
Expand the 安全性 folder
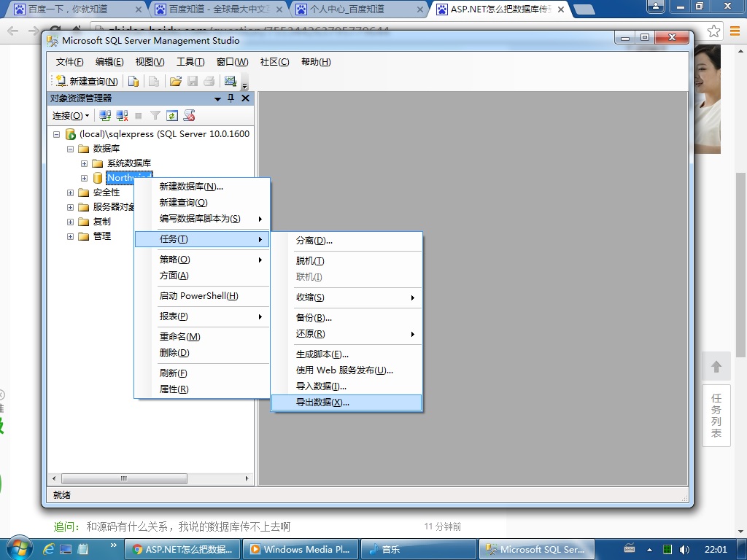click(71, 192)
